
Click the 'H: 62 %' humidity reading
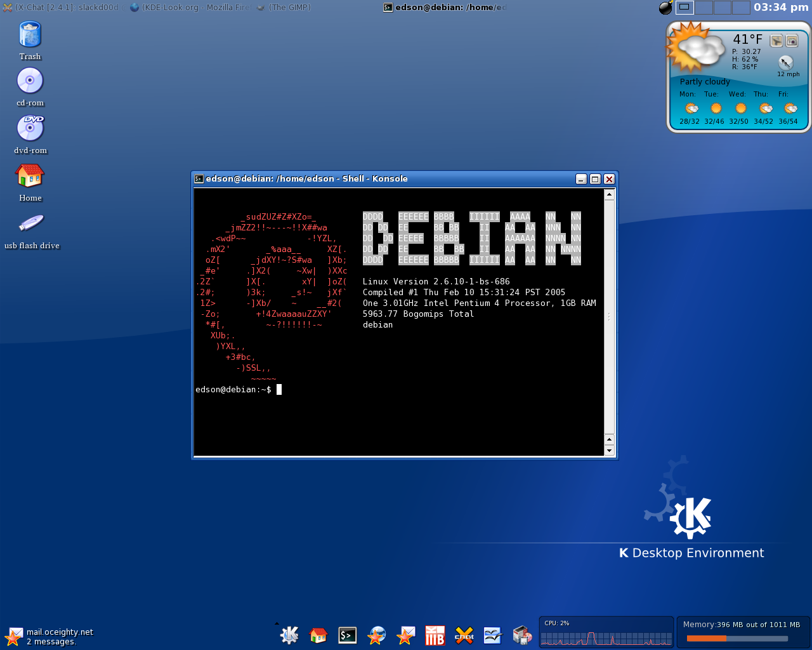pos(745,59)
